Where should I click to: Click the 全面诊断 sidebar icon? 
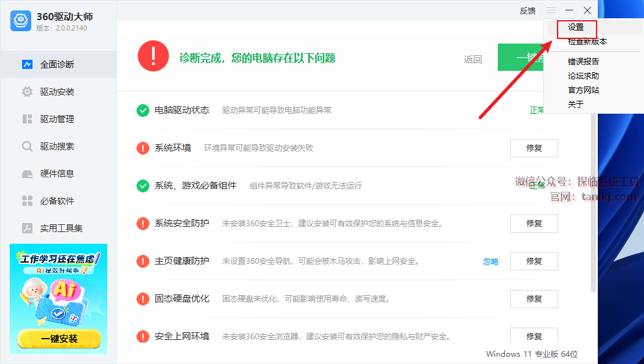27,64
